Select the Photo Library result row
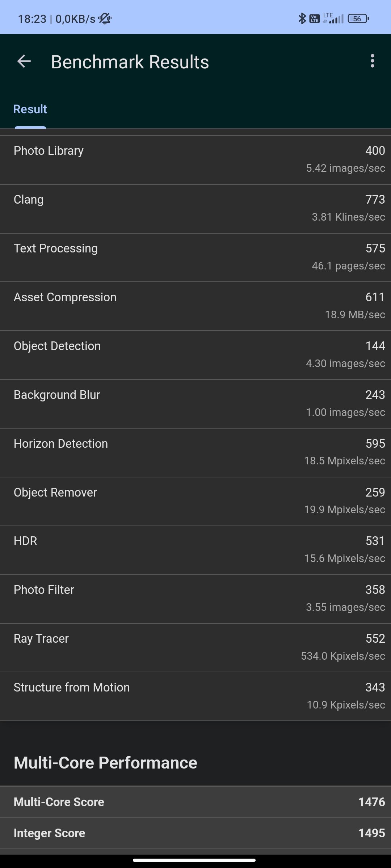Viewport: 391px width, 868px height. point(195,160)
